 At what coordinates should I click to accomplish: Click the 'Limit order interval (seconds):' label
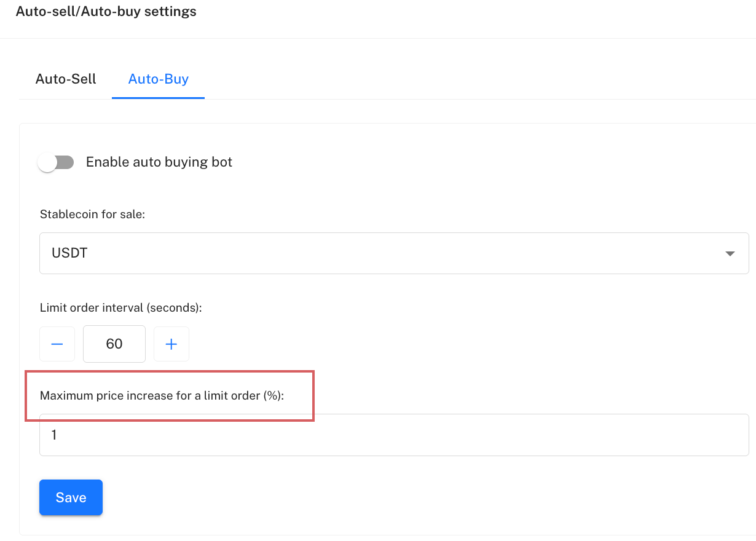point(120,307)
